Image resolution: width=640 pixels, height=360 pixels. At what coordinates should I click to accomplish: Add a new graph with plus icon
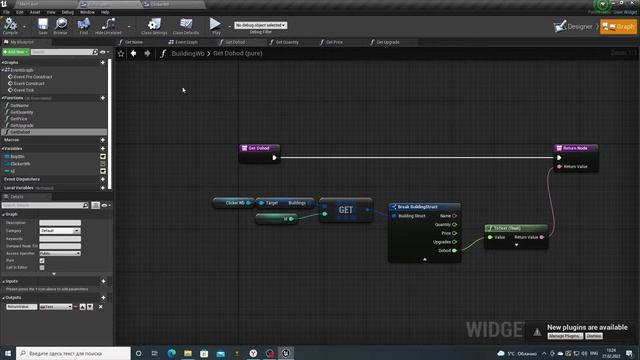point(103,63)
